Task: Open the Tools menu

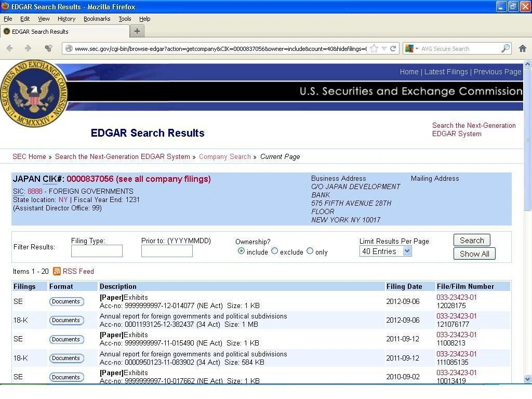Action: (125, 19)
